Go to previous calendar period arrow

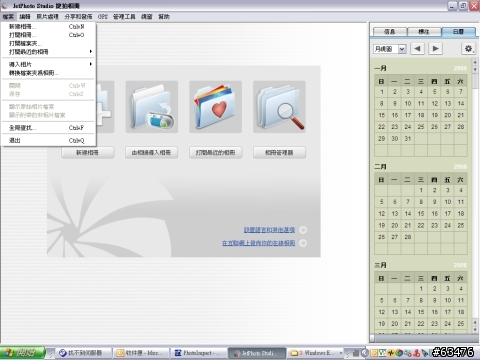tap(417, 49)
